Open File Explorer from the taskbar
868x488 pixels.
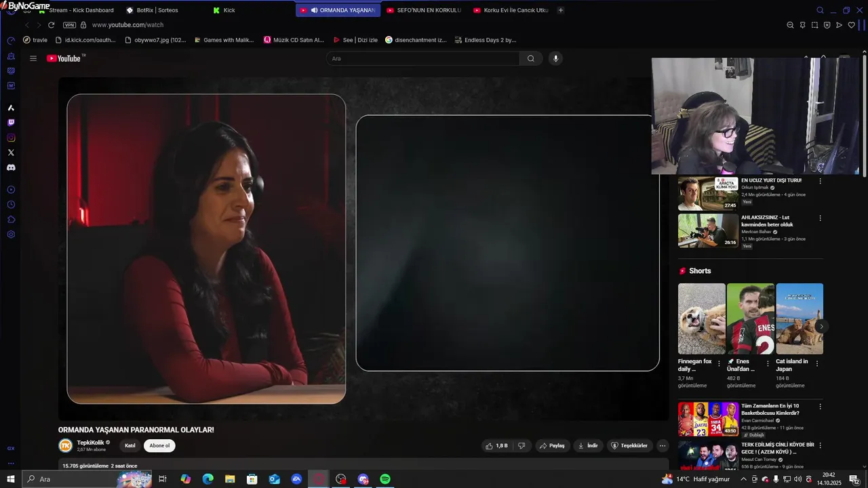click(x=230, y=479)
